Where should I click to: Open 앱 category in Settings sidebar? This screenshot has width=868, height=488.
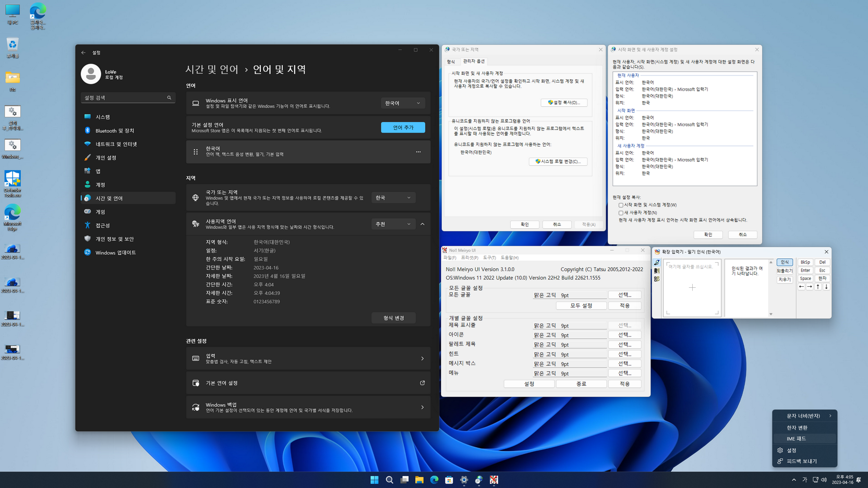coord(128,171)
